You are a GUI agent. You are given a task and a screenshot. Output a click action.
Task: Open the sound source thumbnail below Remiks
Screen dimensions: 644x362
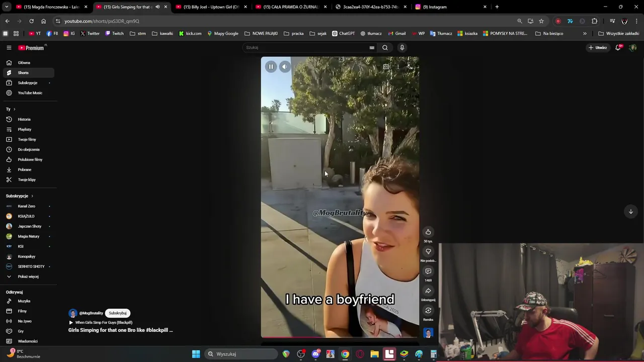[428, 333]
